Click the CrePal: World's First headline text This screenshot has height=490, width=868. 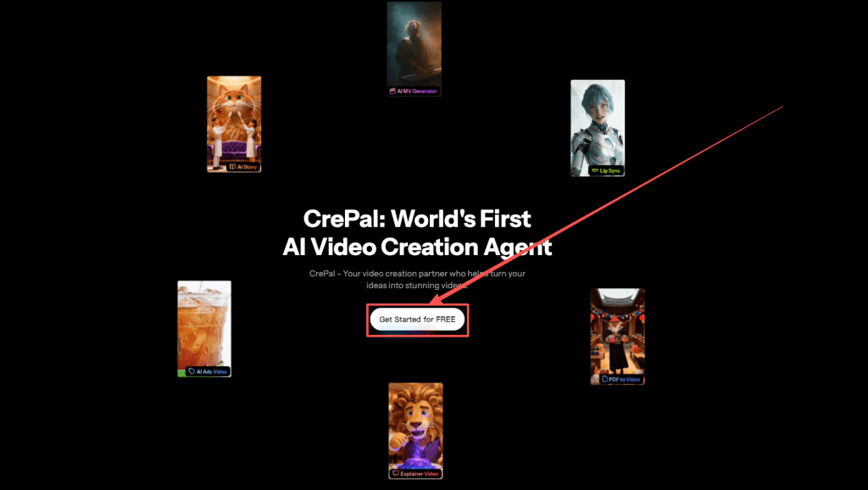click(x=417, y=219)
